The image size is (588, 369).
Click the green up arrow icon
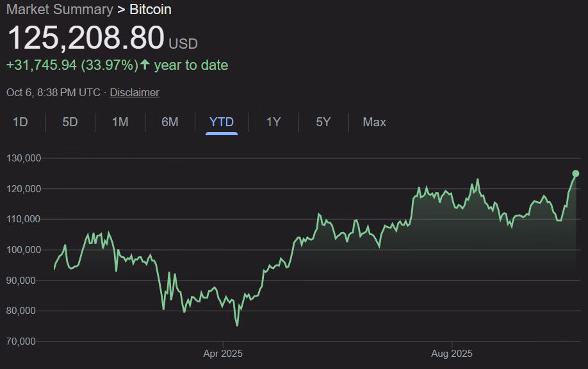145,65
